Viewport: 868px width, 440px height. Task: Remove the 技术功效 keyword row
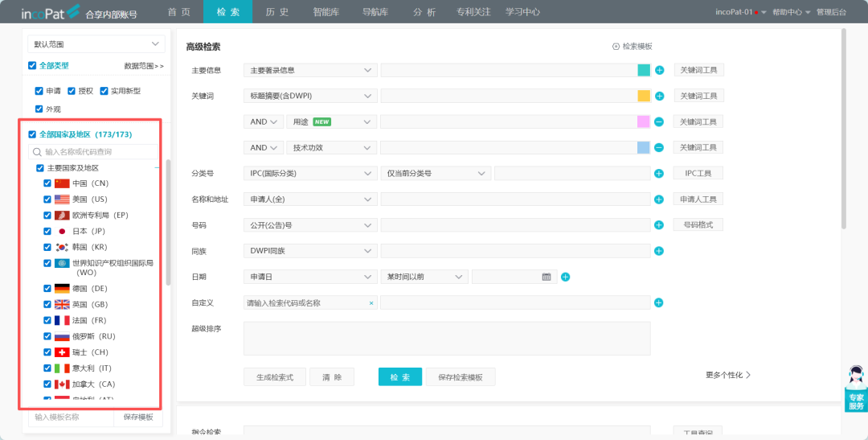coord(659,147)
